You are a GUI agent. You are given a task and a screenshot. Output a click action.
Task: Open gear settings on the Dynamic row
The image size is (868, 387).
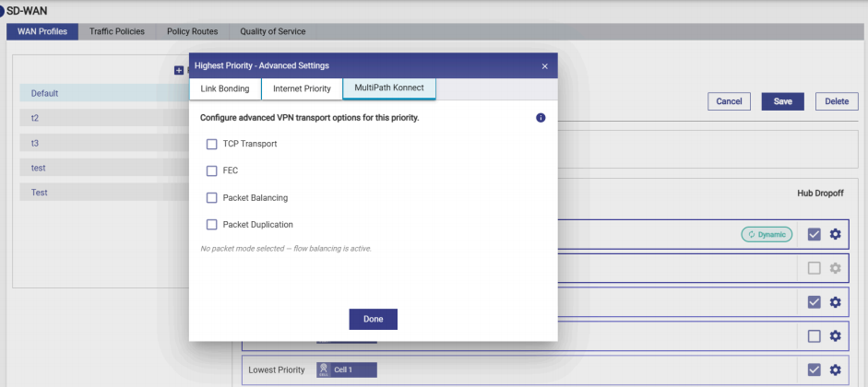coord(835,234)
